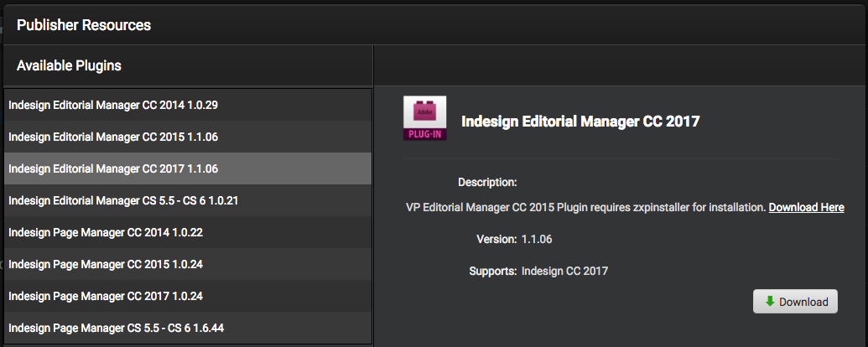Viewport: 868px width, 347px height.
Task: Click the Indesign CC 2017 supports value
Action: tap(564, 271)
